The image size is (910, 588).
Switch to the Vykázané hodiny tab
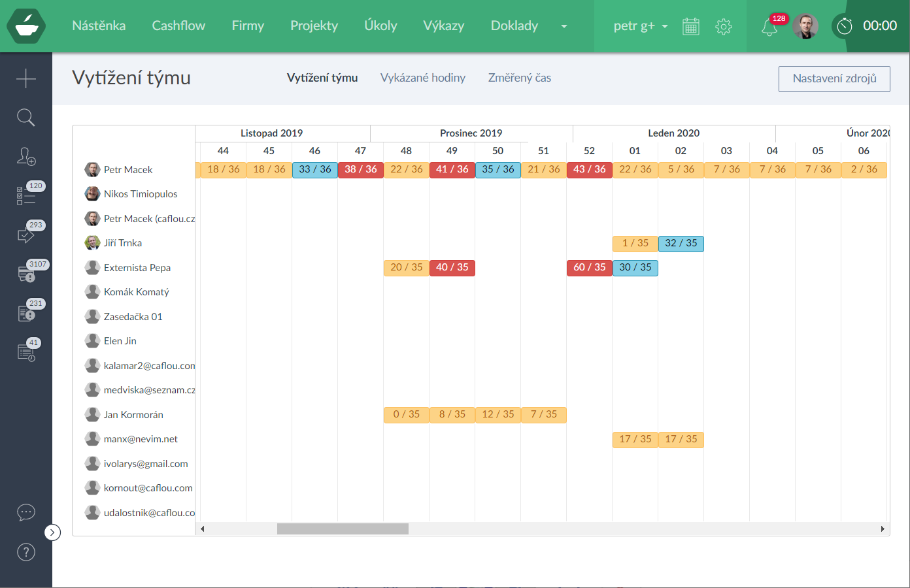[x=423, y=78]
